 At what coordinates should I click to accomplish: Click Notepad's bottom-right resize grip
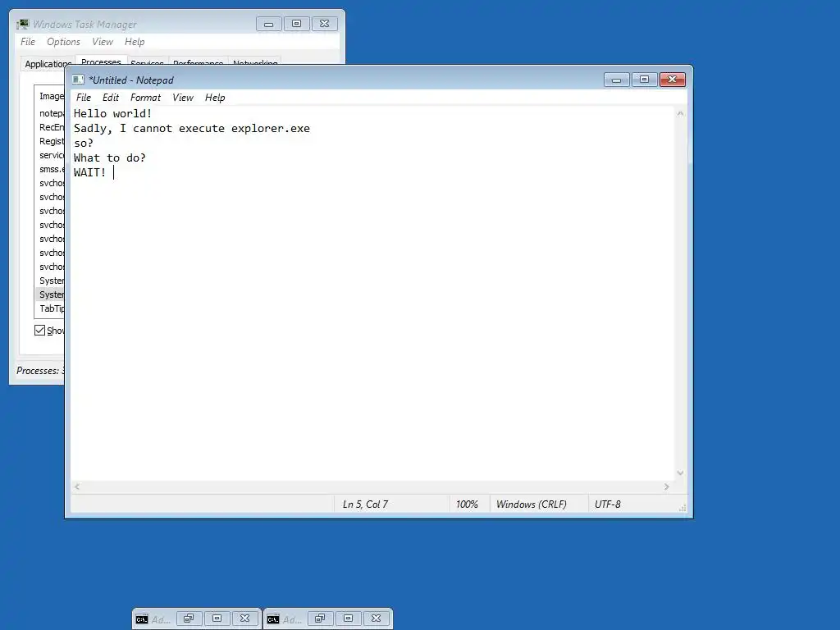point(682,507)
